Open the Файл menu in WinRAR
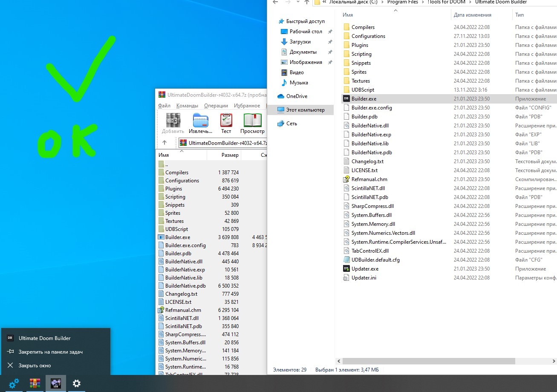Viewport: 557px width, 392px height. point(164,106)
